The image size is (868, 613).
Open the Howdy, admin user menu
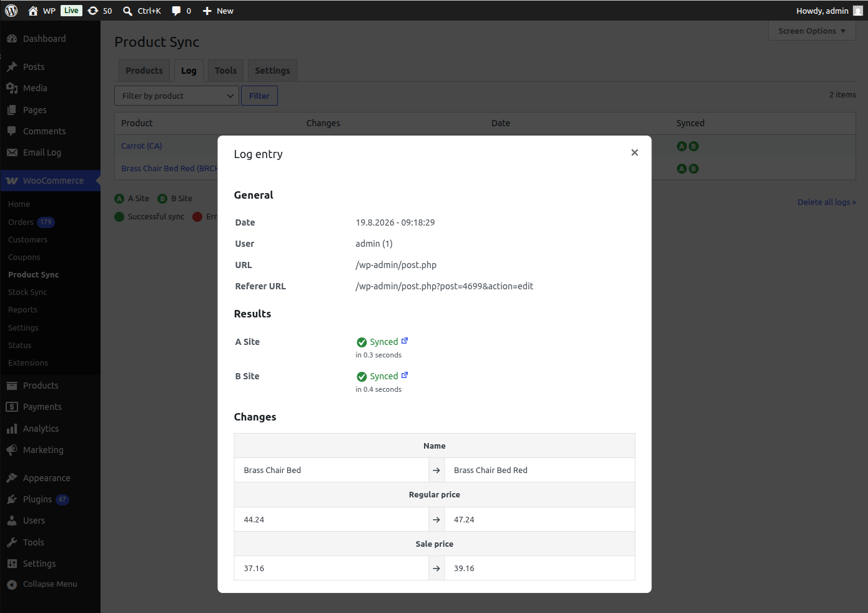pos(829,11)
